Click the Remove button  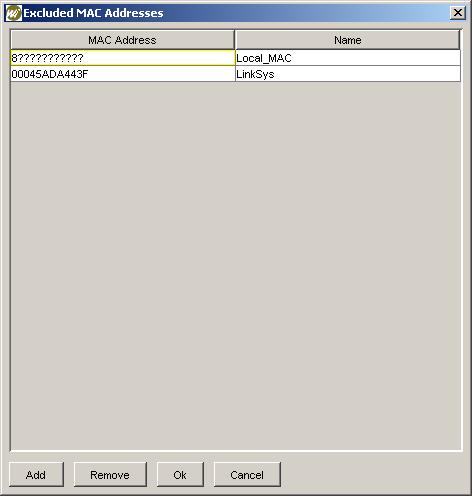pyautogui.click(x=110, y=474)
